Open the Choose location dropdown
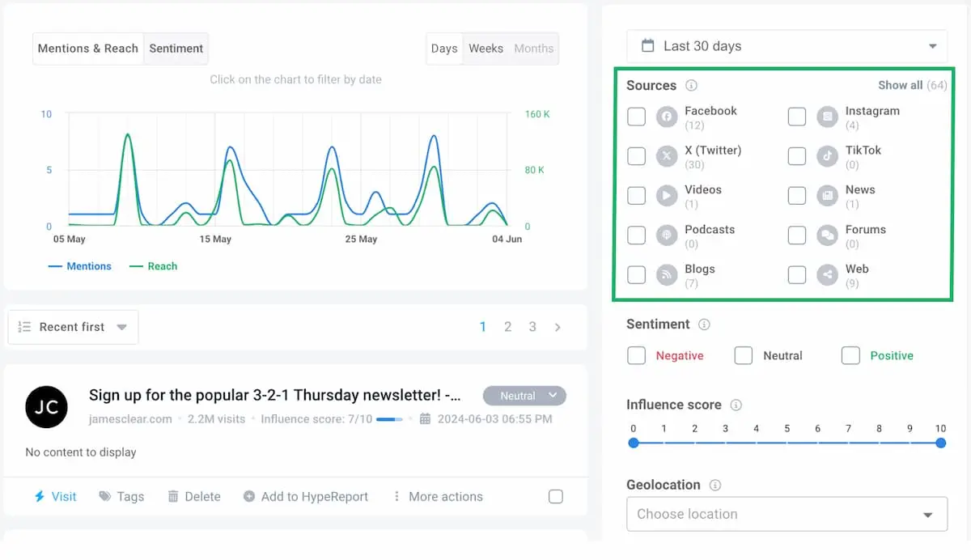 pos(786,514)
